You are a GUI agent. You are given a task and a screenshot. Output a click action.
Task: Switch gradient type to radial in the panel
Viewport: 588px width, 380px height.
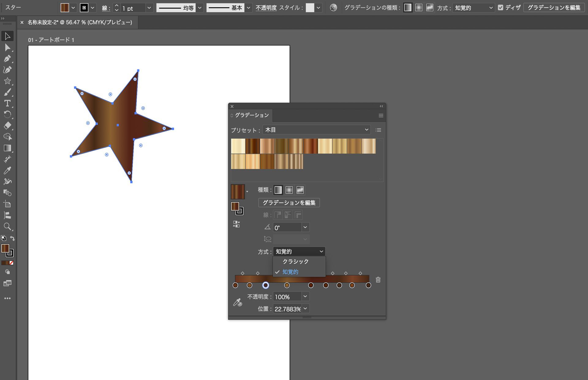click(289, 190)
